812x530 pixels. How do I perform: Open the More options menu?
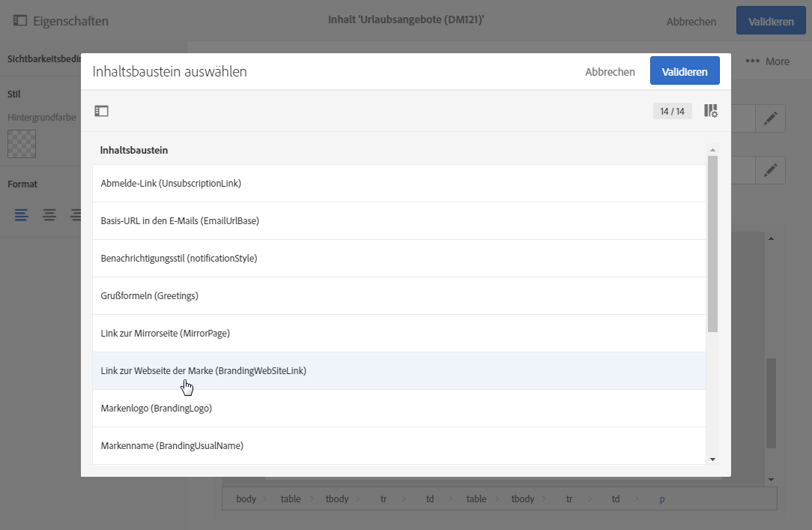pyautogui.click(x=768, y=61)
